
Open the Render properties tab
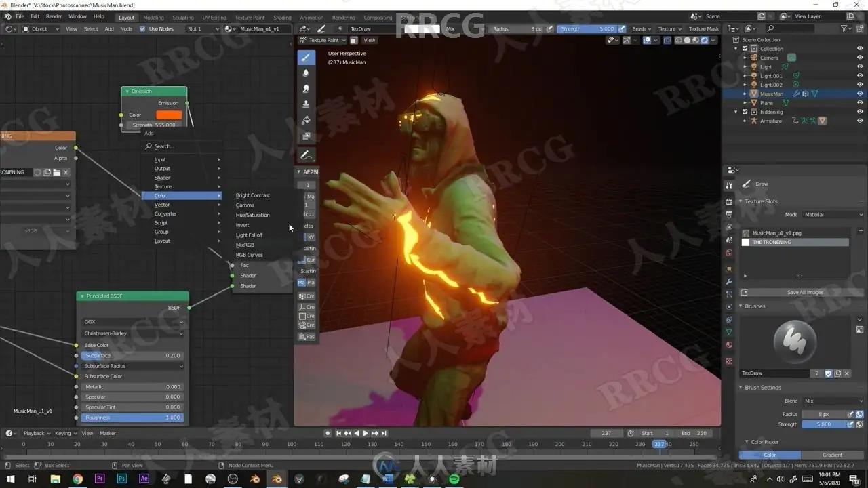[x=729, y=201]
